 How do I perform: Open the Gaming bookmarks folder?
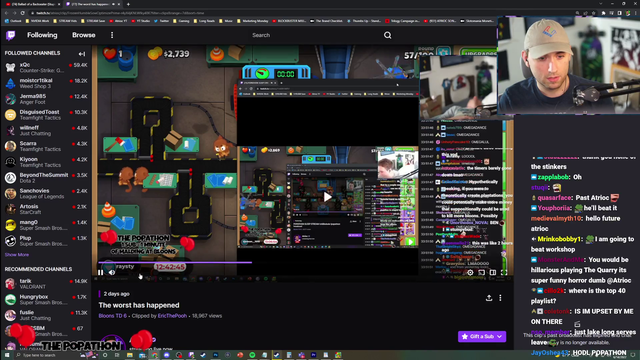[182, 21]
